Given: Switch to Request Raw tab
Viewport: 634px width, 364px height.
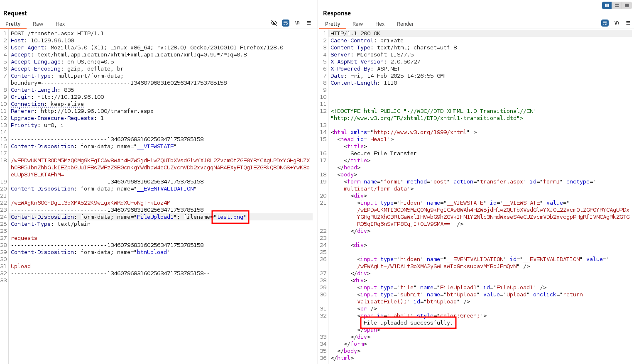Looking at the screenshot, I should [x=38, y=24].
